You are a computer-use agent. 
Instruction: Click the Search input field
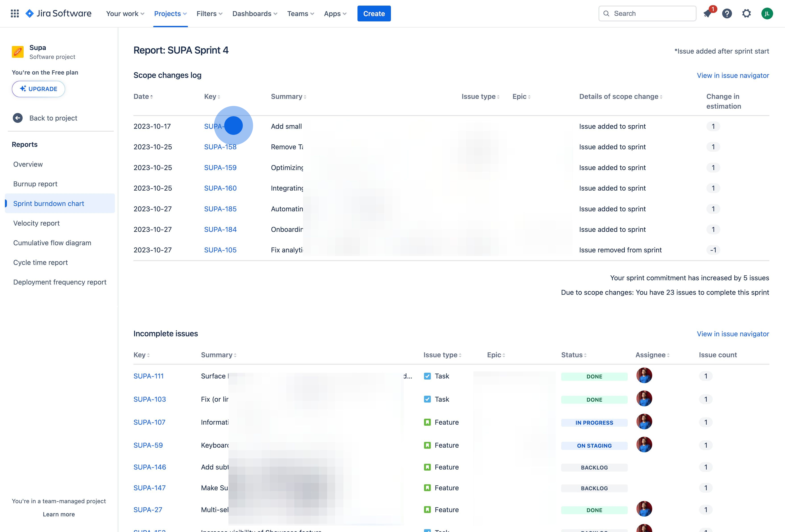(647, 14)
